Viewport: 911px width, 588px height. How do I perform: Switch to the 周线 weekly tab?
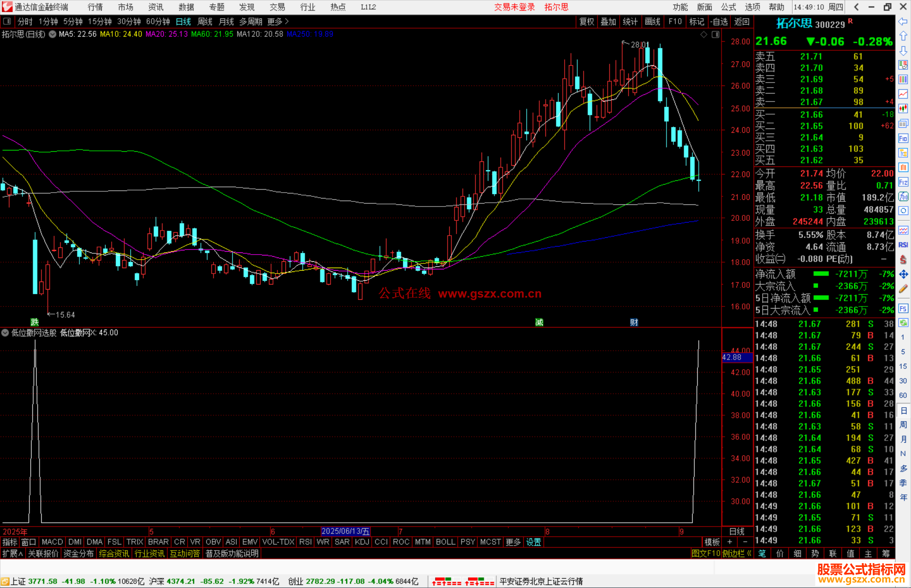[205, 21]
